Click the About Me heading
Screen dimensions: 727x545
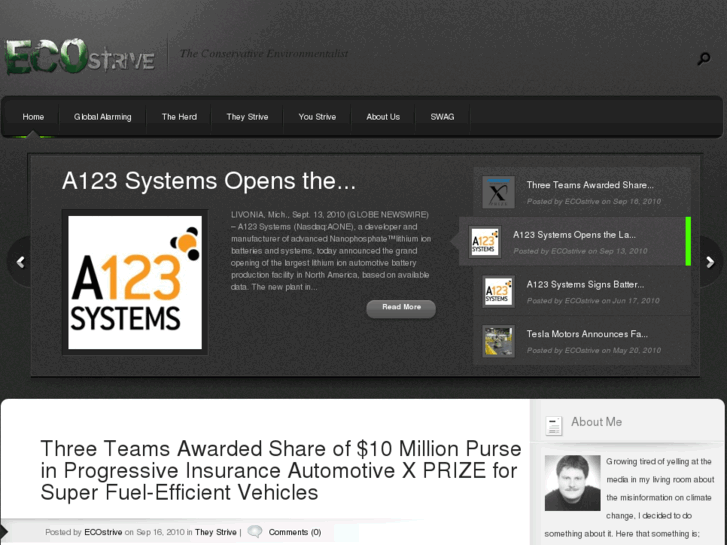596,422
